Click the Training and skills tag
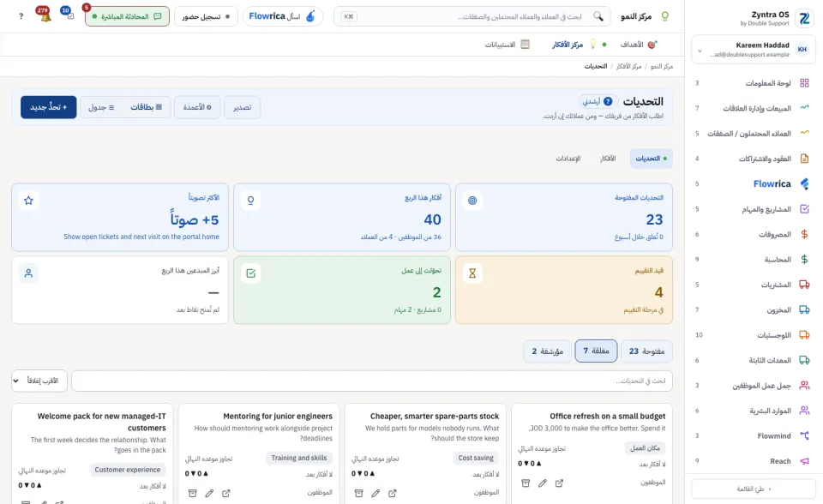This screenshot has height=504, width=823. tap(298, 458)
